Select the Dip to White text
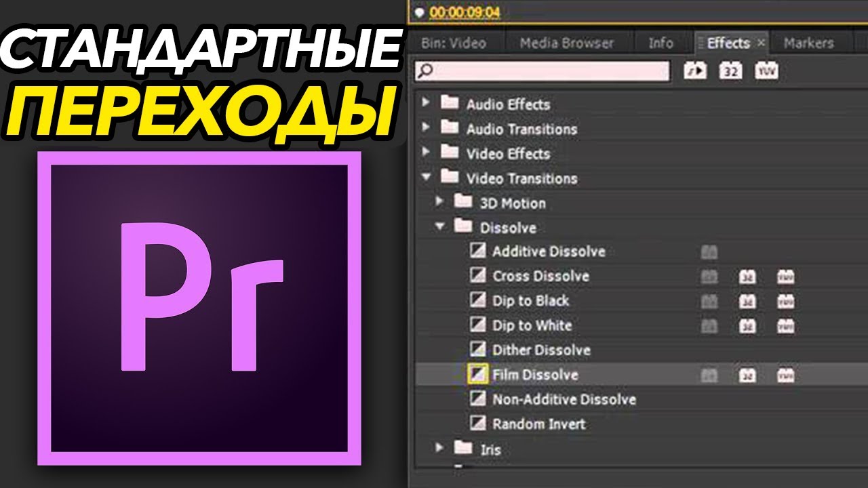This screenshot has height=488, width=868. point(532,325)
